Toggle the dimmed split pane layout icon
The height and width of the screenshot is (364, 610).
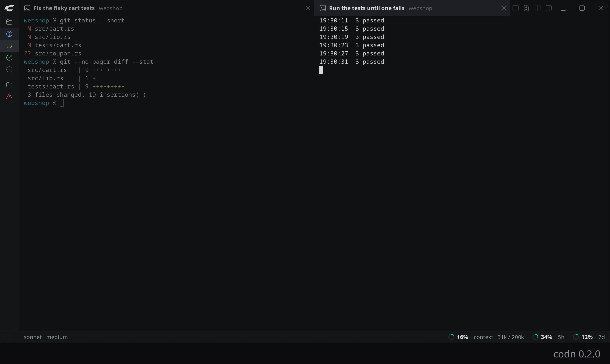[x=537, y=8]
